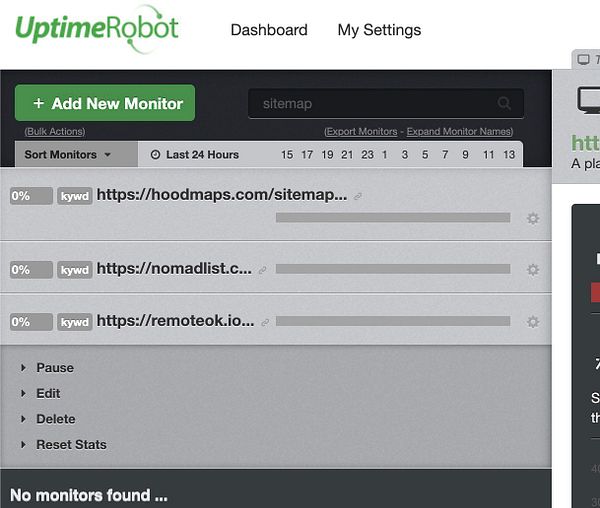Click the 0% badge on nomadlist row
The image size is (600, 508).
point(31,270)
